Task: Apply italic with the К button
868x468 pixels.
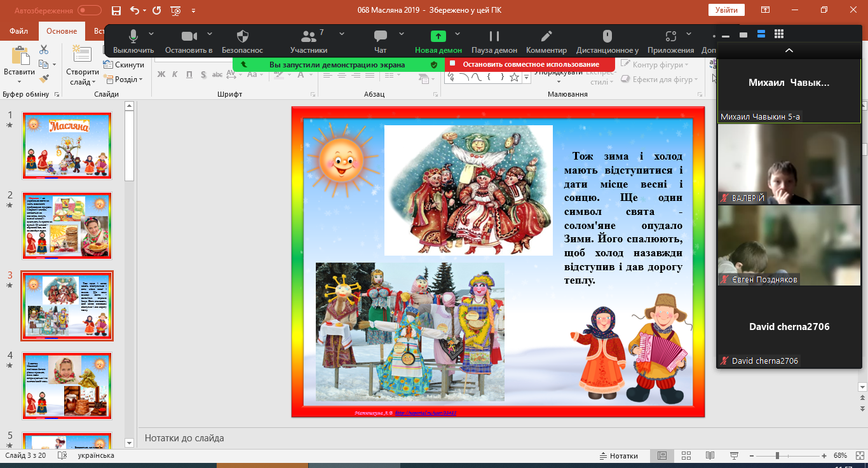Action: pos(175,74)
